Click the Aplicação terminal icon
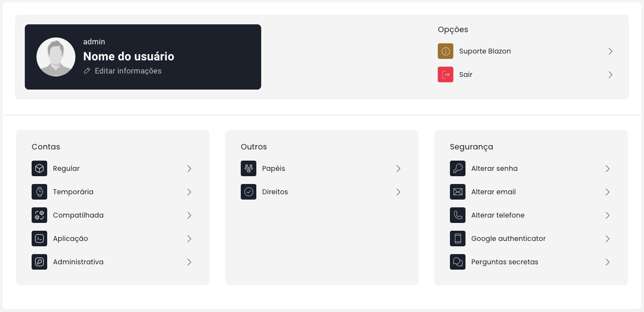The height and width of the screenshot is (312, 644). (39, 239)
